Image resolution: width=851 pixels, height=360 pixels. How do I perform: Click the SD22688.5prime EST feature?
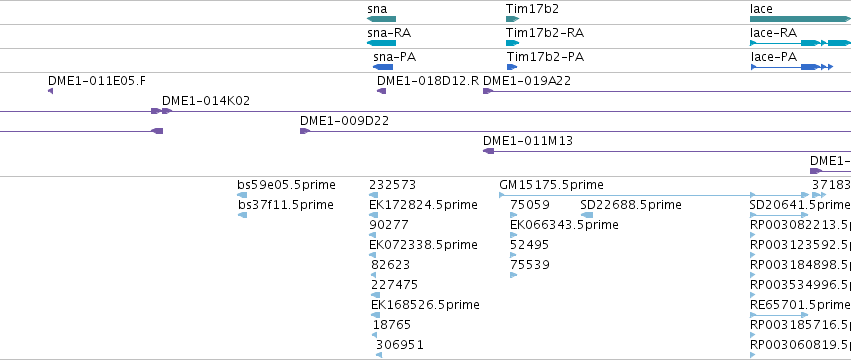(587, 215)
